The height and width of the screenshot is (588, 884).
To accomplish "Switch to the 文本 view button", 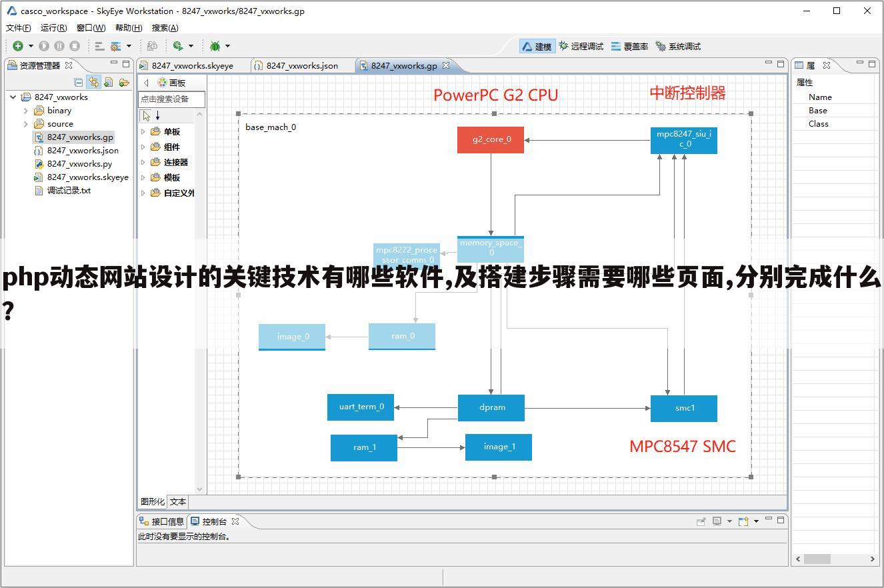I will point(177,501).
